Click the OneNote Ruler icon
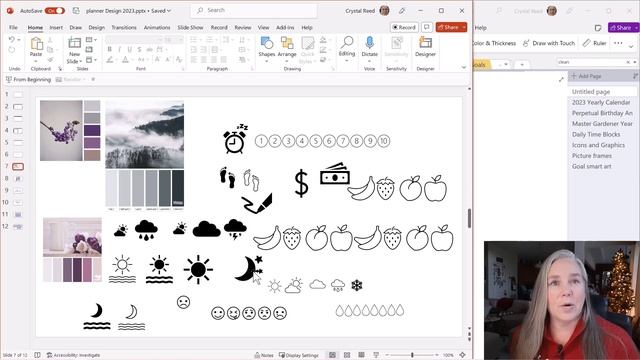Viewport: 640px width, 360px height. coord(587,43)
